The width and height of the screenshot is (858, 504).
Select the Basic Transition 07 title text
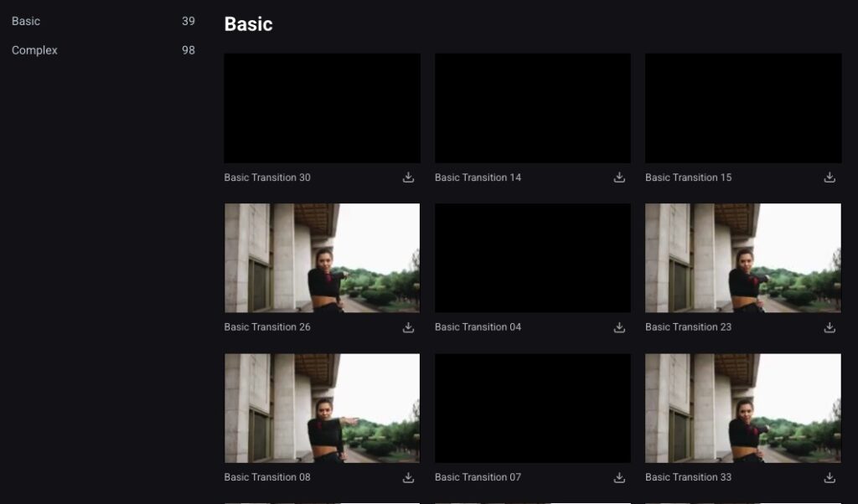point(478,477)
